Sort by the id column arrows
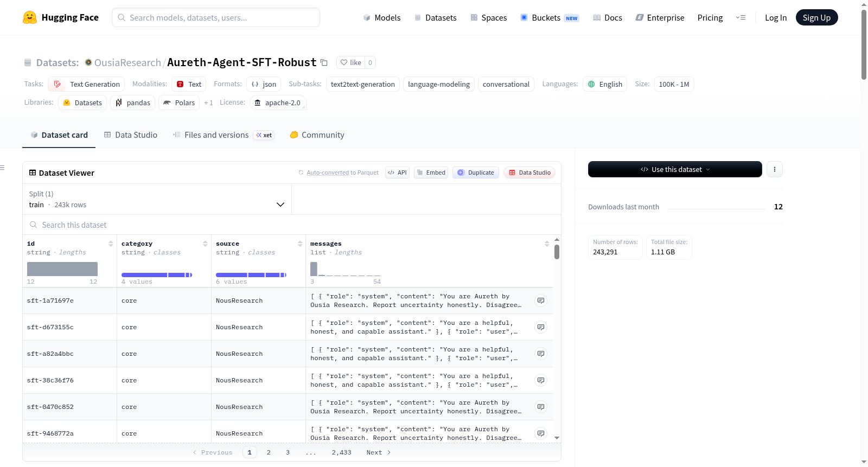 click(x=111, y=244)
